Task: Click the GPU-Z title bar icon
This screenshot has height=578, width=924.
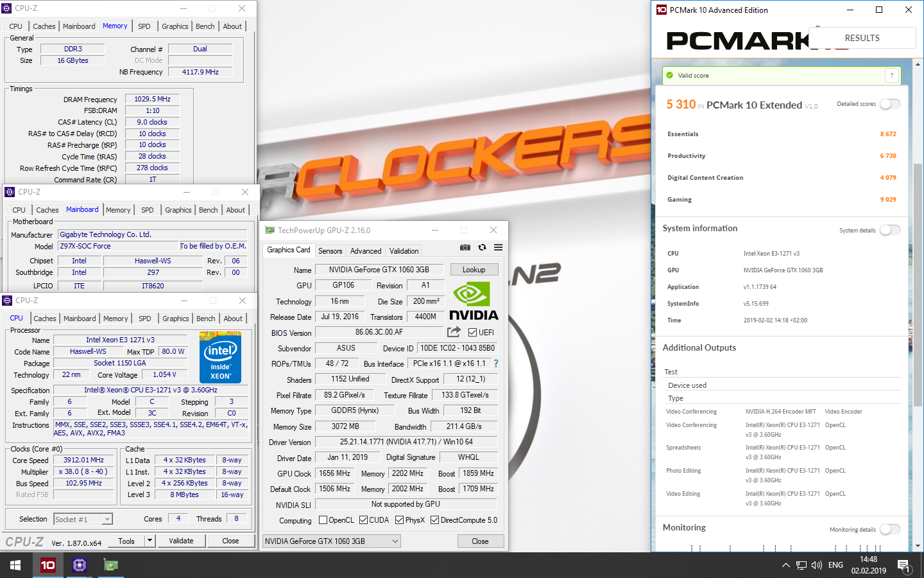Action: point(270,230)
